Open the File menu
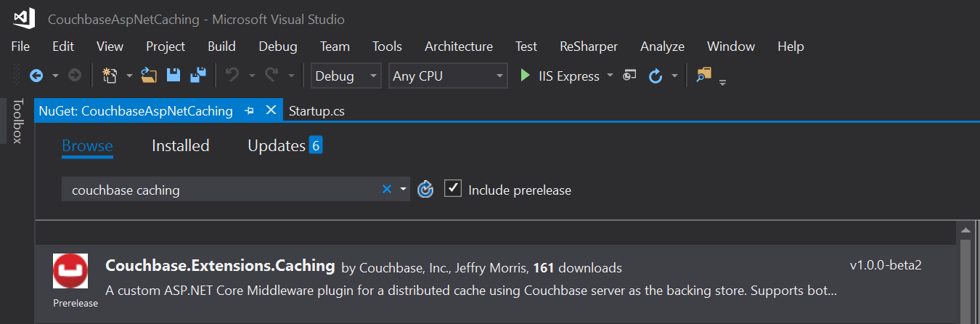Screen dimensions: 980x324 coord(20,46)
